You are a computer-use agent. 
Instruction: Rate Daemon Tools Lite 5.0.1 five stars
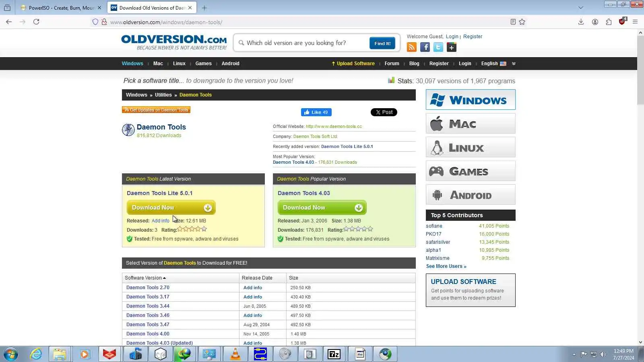pyautogui.click(x=204, y=229)
